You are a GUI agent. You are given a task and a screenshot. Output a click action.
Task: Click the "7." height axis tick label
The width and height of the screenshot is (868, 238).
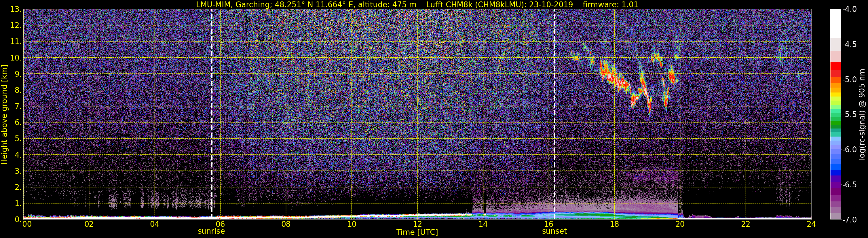(18, 107)
